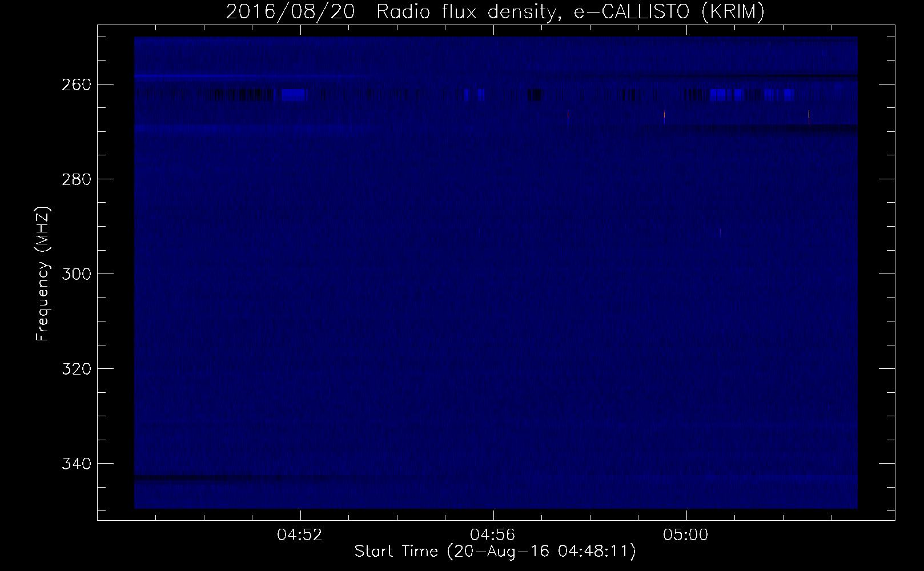Click the 04:52 time tick label

[x=300, y=535]
